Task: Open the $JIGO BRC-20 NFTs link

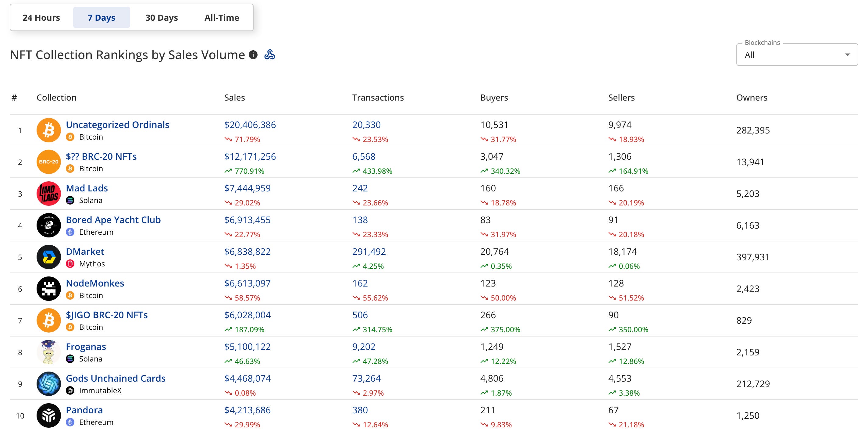Action: tap(106, 315)
